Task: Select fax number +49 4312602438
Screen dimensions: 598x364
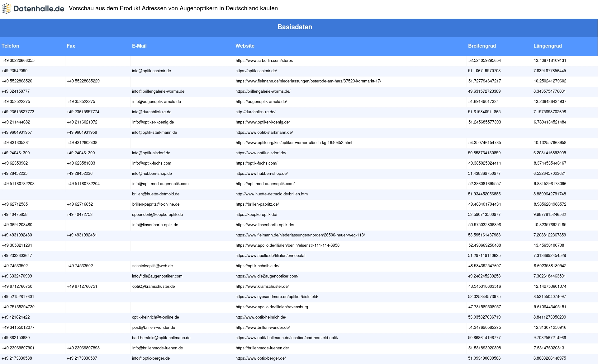Action: click(82, 143)
